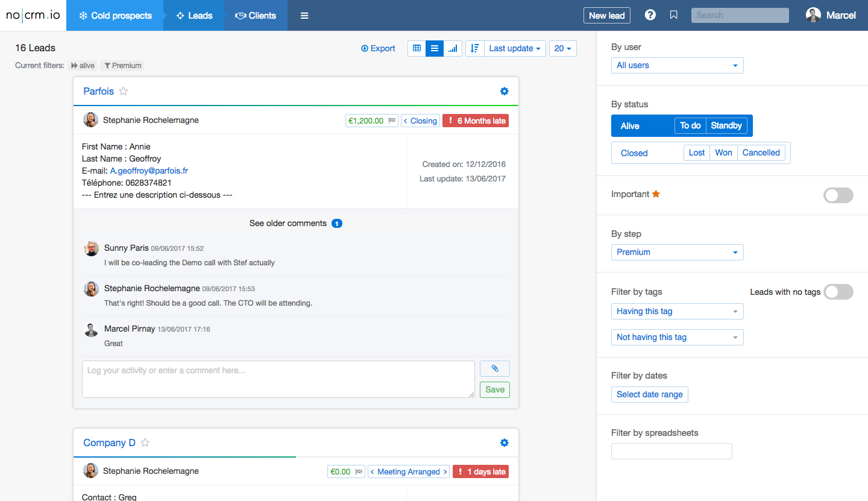This screenshot has height=501, width=868.
Task: Open the Premium step dropdown
Action: point(677,252)
